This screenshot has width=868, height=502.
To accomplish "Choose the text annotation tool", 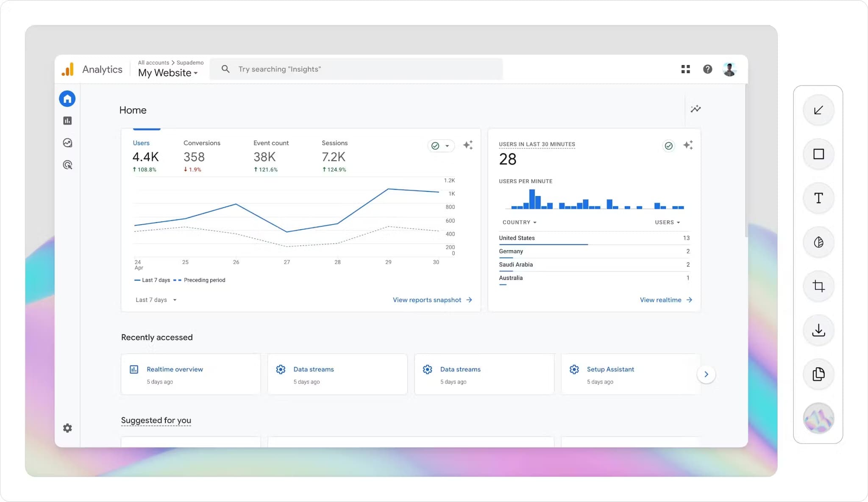I will click(818, 198).
